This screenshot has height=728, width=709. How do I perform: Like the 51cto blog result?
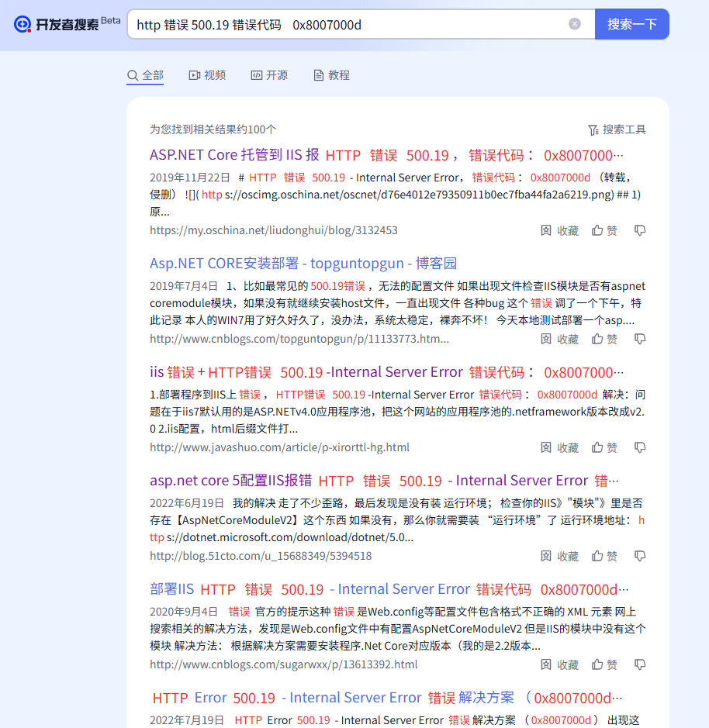point(604,556)
